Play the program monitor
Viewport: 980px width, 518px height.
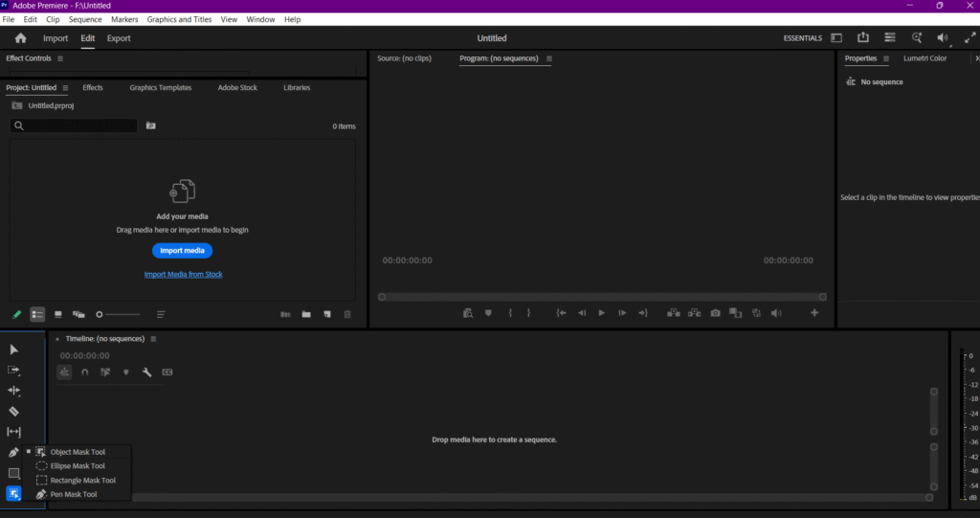pos(601,313)
